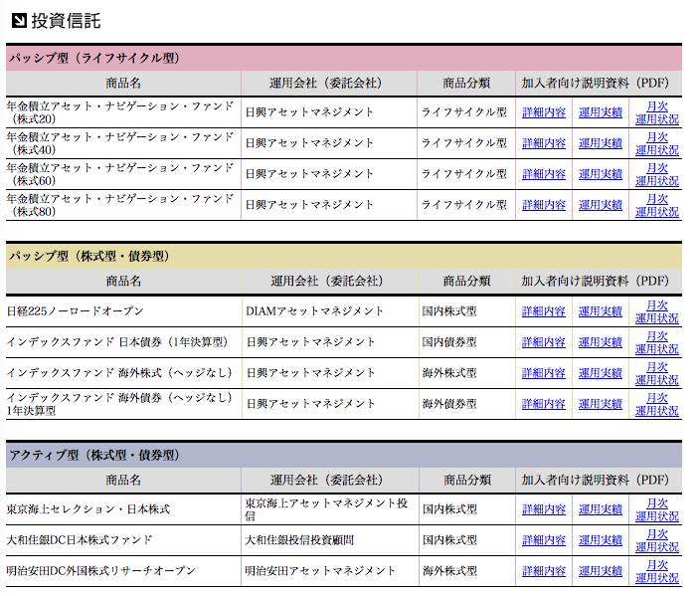This screenshot has height=596, width=700.
Task: Open 月次運用状況 for インデックスファンド 日本債券
Action: coord(657,342)
